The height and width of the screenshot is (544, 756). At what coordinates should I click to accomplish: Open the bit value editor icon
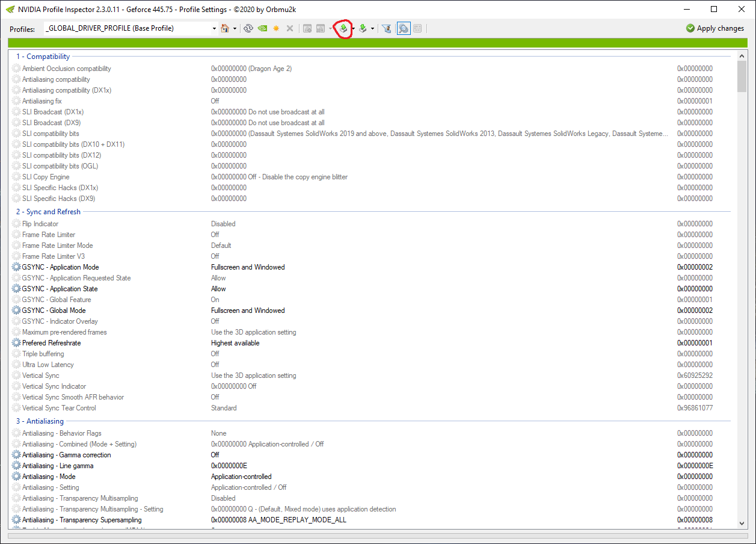(418, 28)
